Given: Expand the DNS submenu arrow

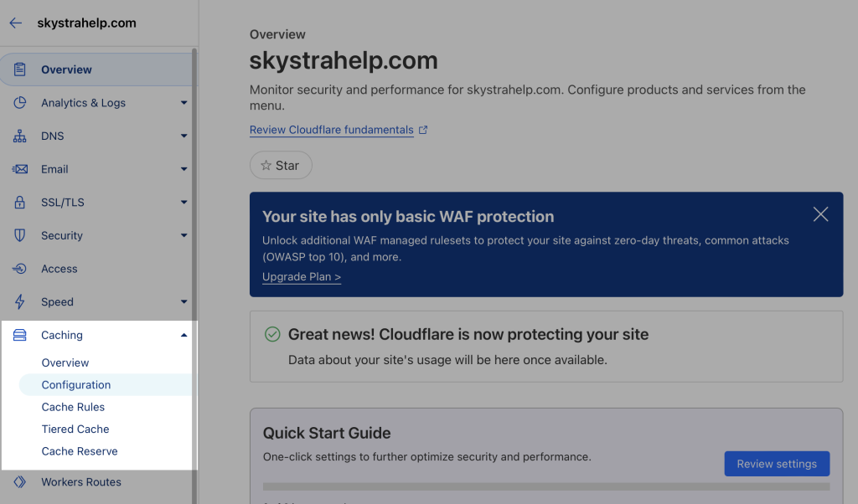Looking at the screenshot, I should [x=183, y=136].
